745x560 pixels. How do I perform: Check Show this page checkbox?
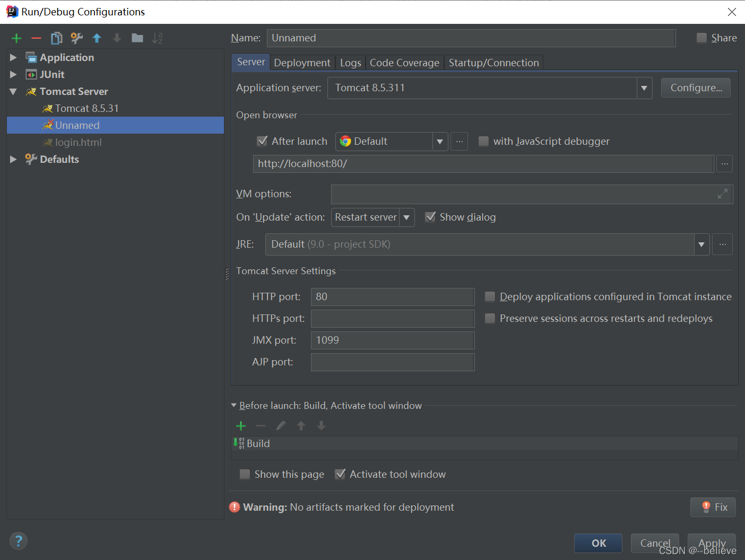pos(245,474)
